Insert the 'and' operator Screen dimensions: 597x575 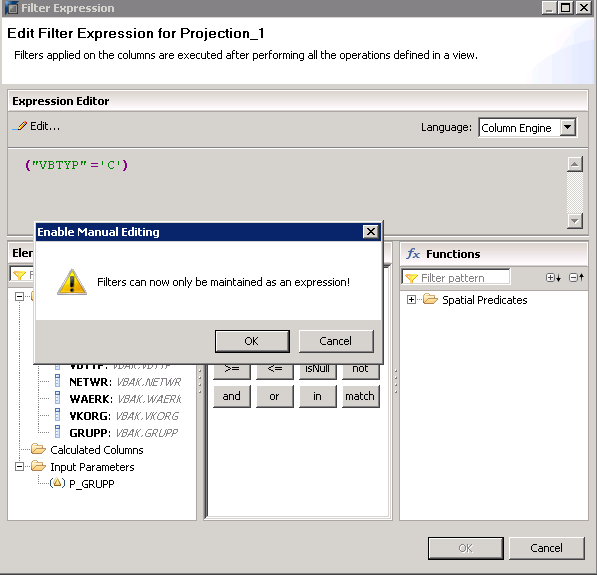[231, 396]
